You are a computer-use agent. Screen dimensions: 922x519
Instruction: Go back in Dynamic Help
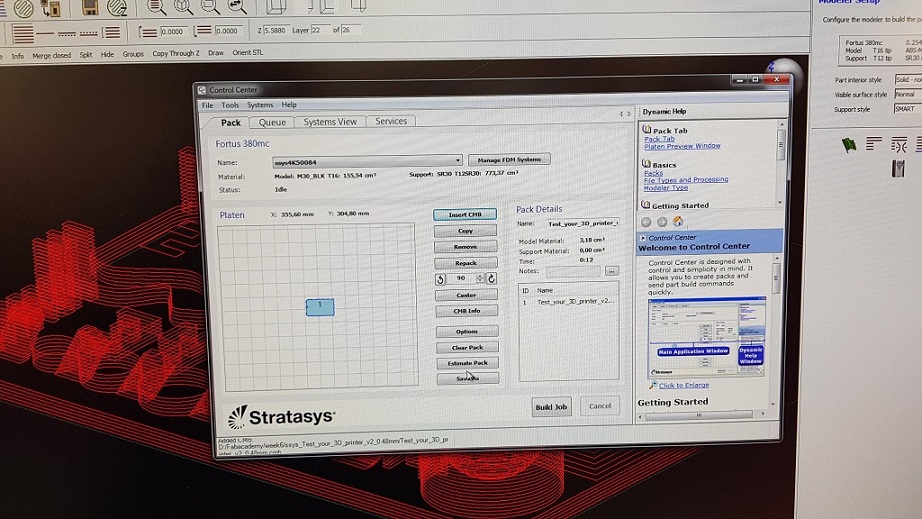[646, 222]
